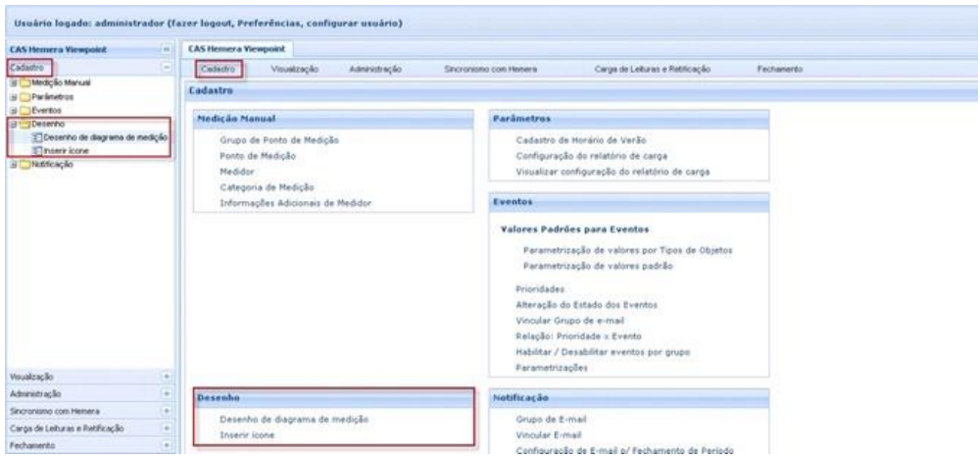
Task: Expand the Visualização accordion panel
Action: tap(166, 374)
